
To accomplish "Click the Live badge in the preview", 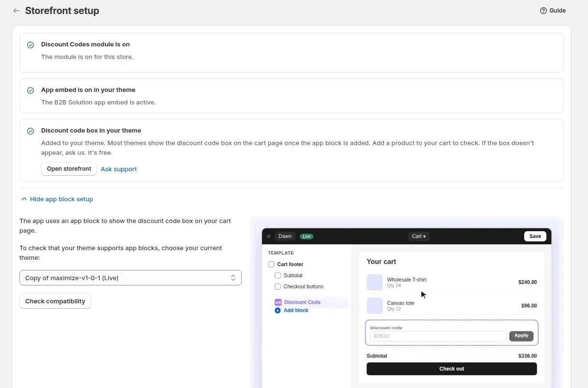I will [307, 237].
